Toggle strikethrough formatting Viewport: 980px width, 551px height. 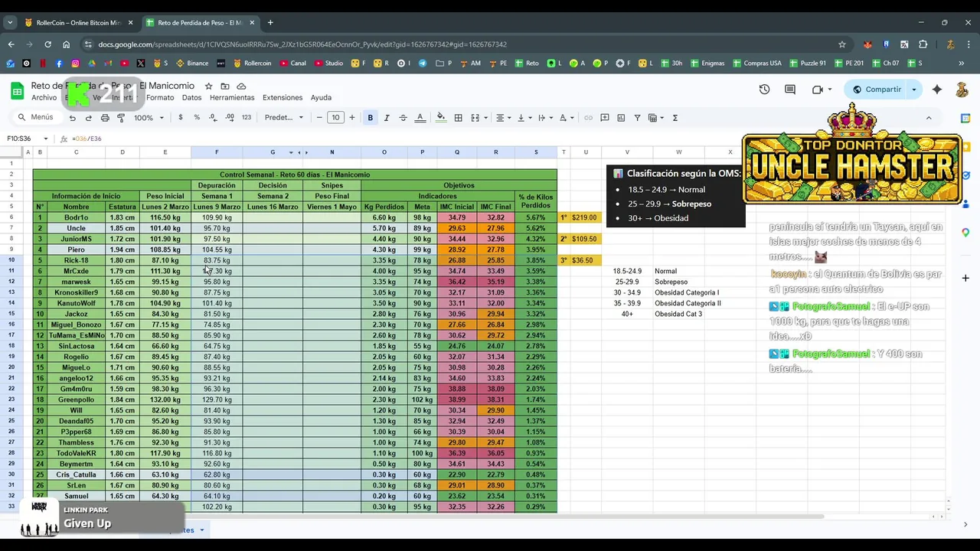coord(403,118)
